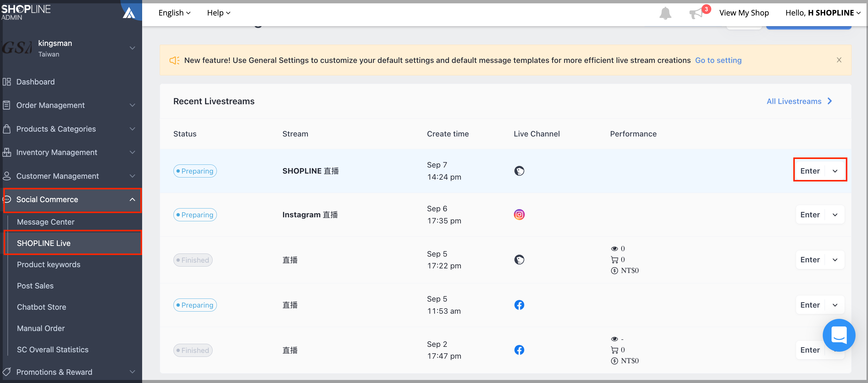Click the Order Management clipboard icon
This screenshot has height=383, width=868.
point(7,105)
